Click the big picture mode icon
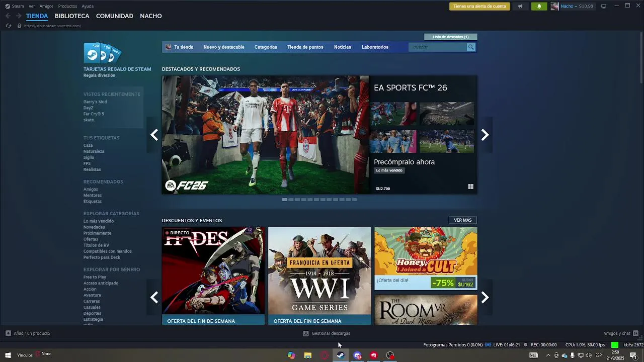 (x=604, y=6)
